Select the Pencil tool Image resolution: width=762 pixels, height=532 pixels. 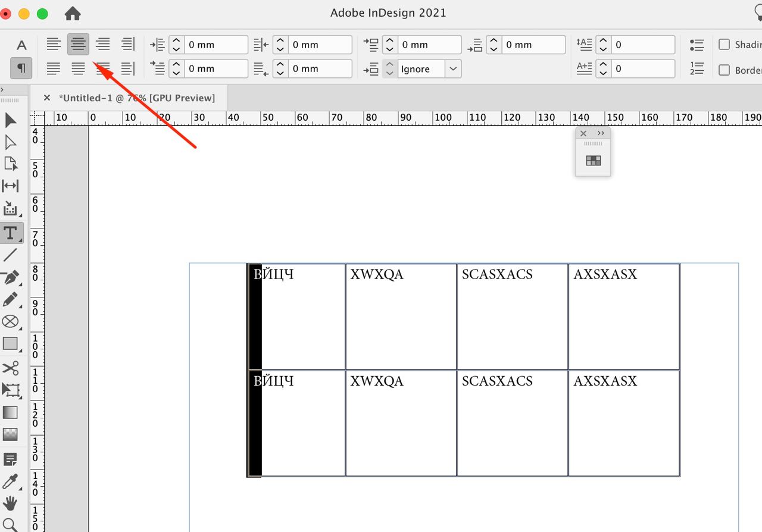(x=11, y=299)
